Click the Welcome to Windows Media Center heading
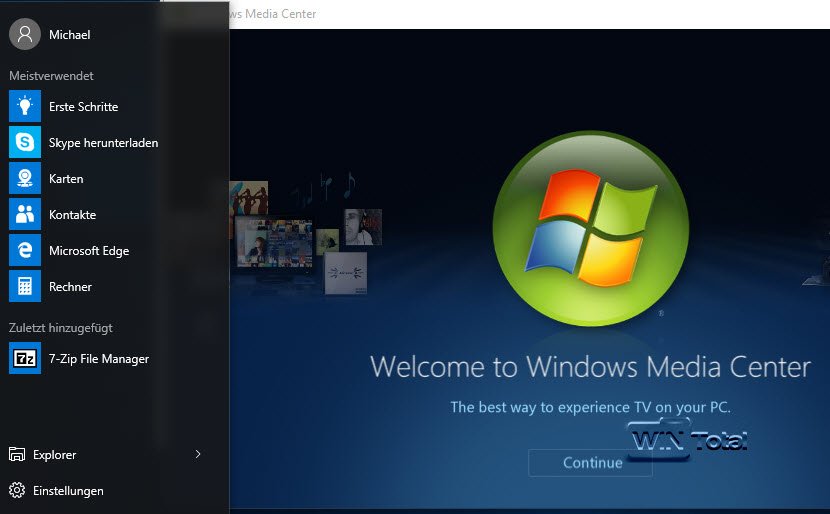The width and height of the screenshot is (830, 514). (590, 367)
